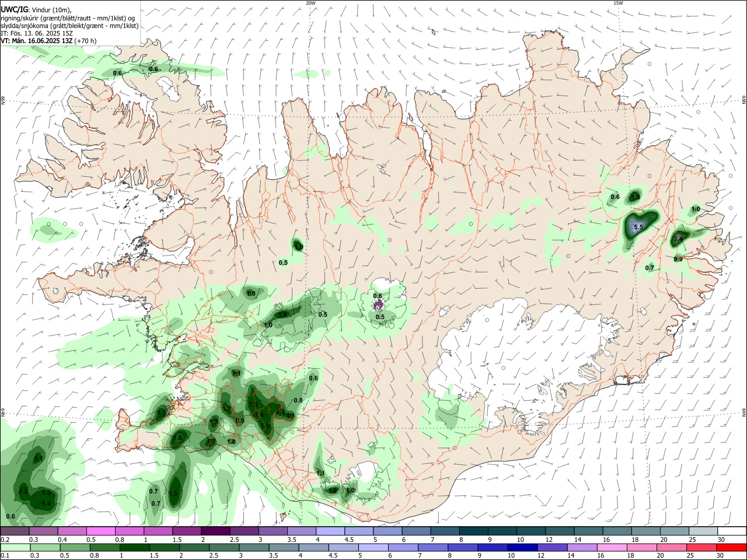Click the darkest green swatch labeled 1 in the rain legend

click(x=134, y=547)
